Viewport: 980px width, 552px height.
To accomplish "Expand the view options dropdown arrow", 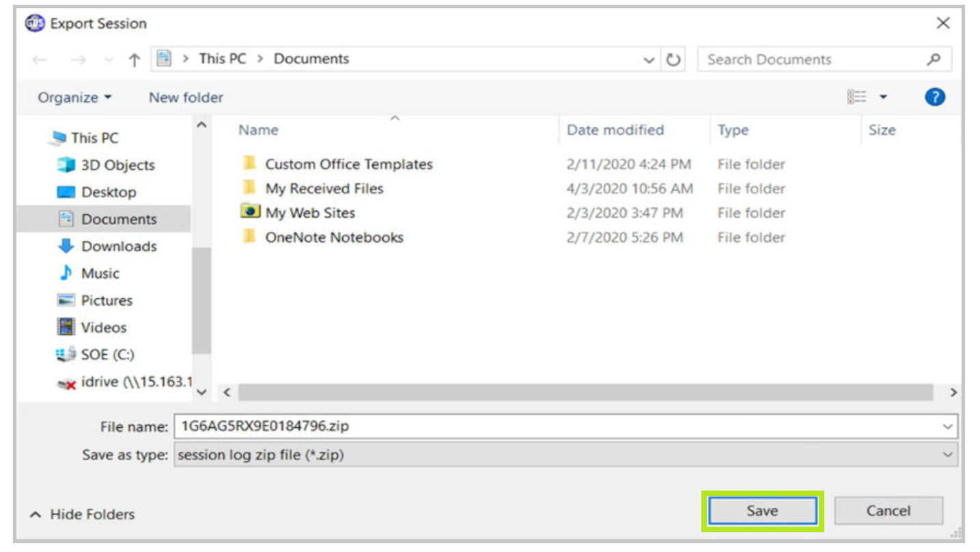I will click(883, 98).
